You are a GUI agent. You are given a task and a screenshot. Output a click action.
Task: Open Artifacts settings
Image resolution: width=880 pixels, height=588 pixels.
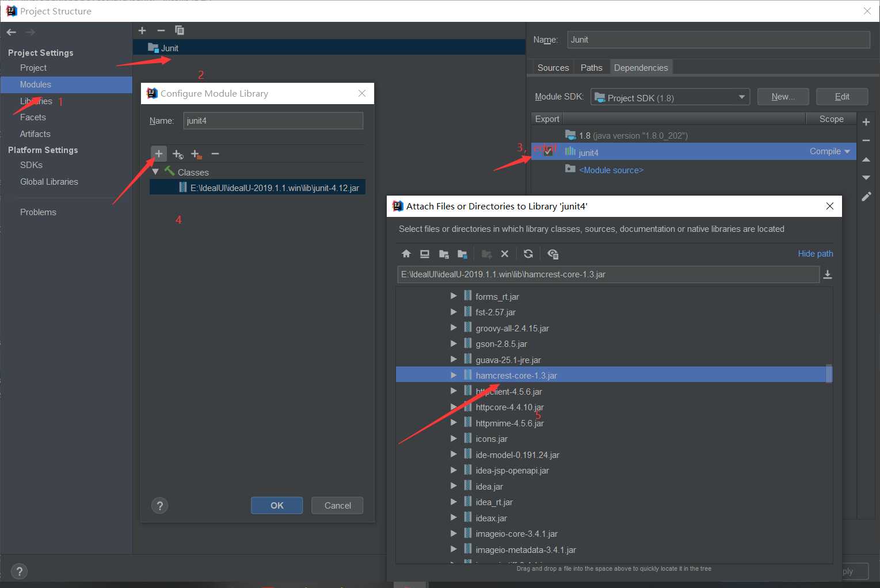tap(35, 134)
